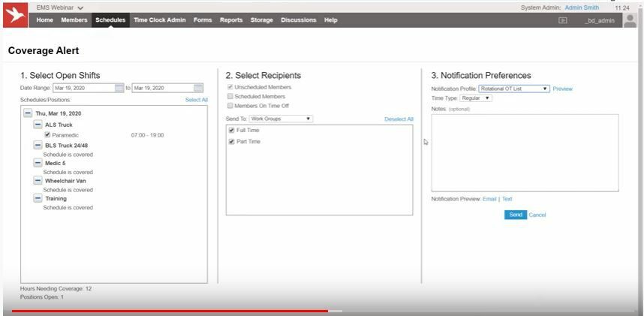Viewport: 644px width, 316px height.
Task: Click the red bird logo icon
Action: 14,17
